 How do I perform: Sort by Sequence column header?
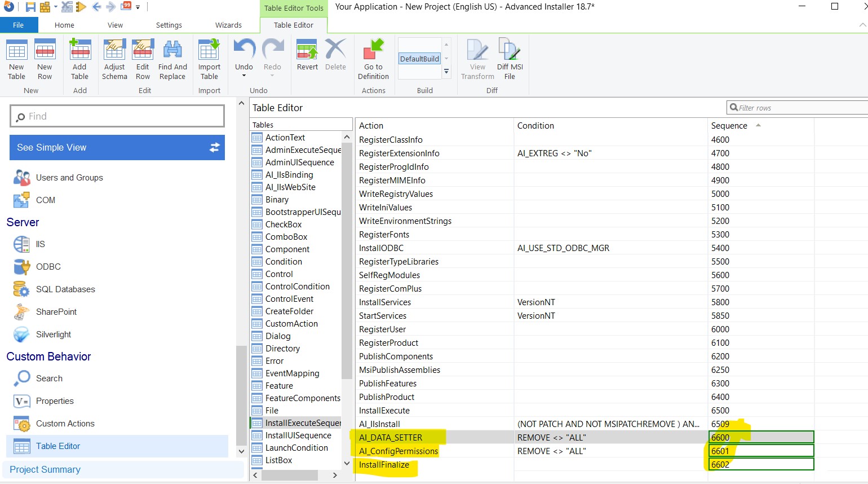(x=729, y=126)
